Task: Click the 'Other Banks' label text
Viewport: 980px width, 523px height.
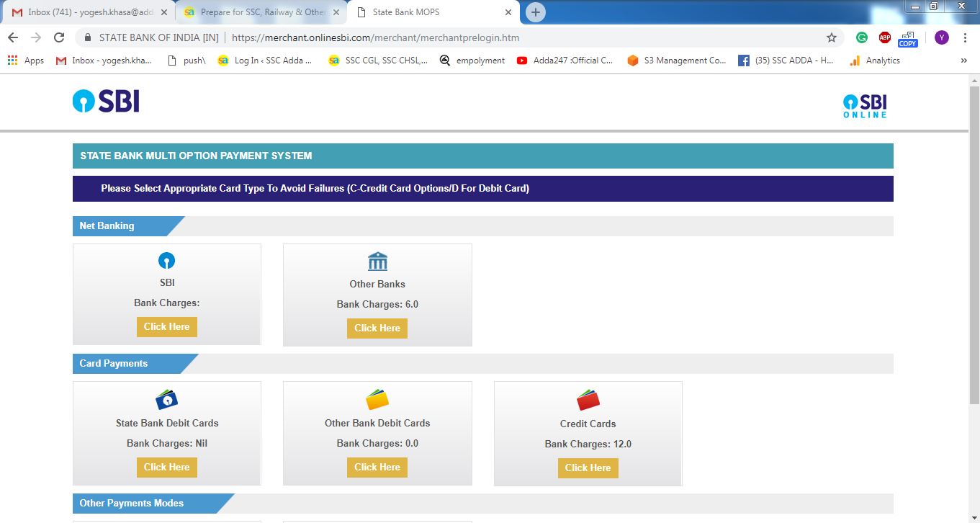Action: 377,284
